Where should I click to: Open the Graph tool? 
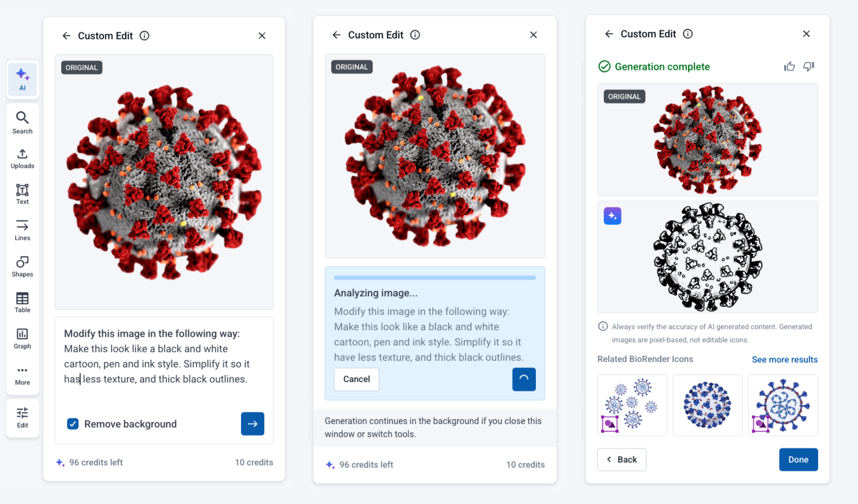click(22, 339)
